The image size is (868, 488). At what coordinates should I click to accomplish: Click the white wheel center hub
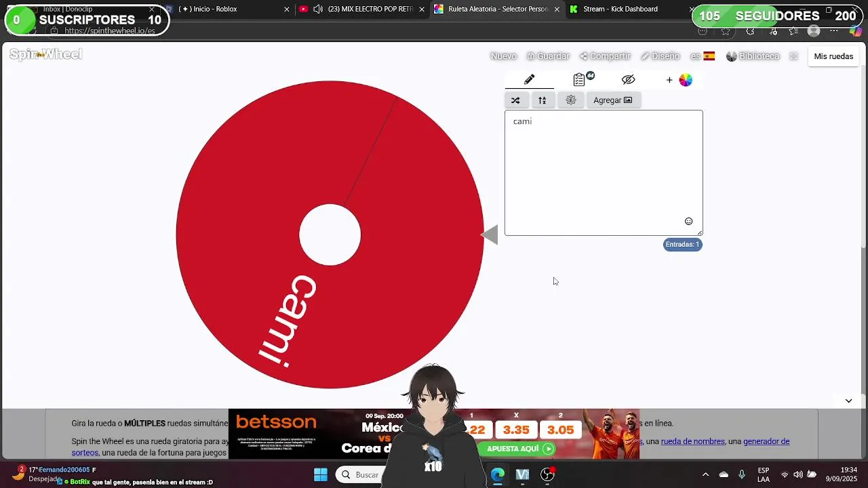point(330,235)
